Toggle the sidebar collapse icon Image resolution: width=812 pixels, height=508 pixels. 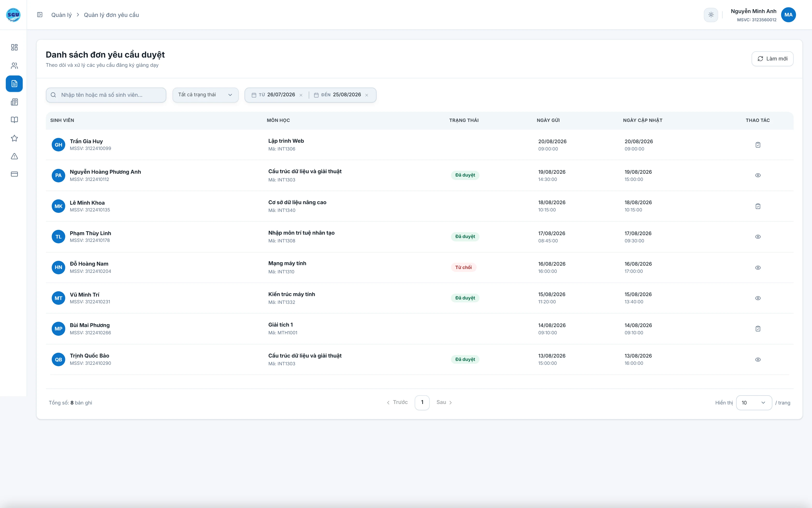[40, 15]
